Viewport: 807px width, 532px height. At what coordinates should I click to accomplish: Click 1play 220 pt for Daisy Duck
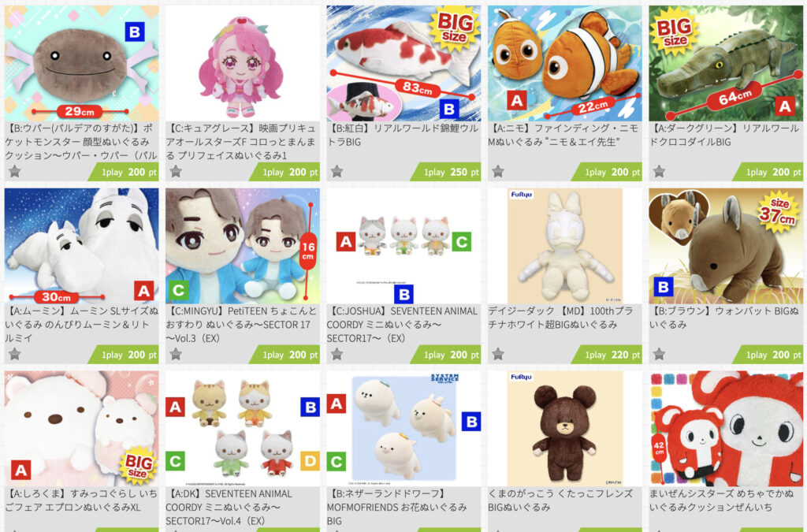coord(607,355)
